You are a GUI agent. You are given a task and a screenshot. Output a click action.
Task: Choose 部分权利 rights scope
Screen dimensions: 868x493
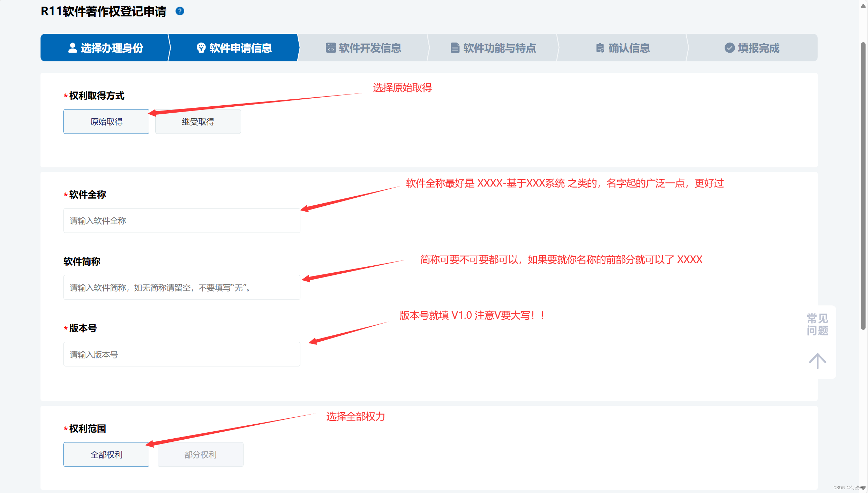click(200, 455)
